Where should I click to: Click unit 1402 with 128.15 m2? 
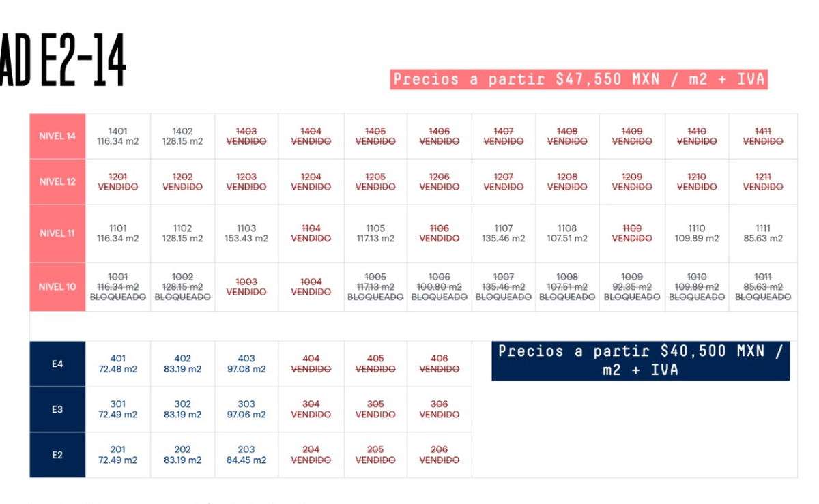[182, 136]
